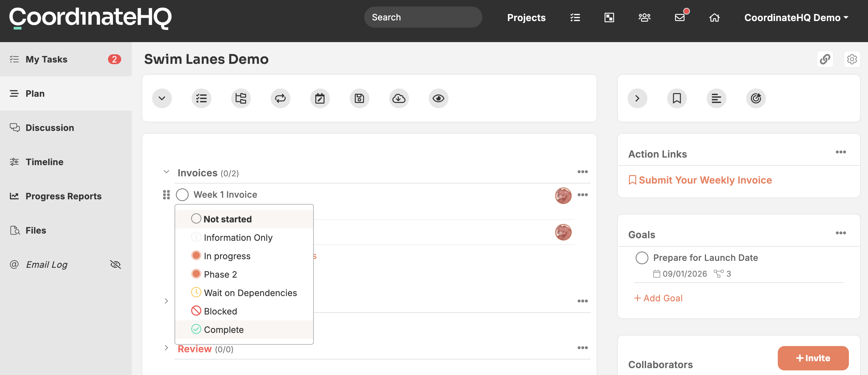Image resolution: width=868 pixels, height=375 pixels.
Task: Click the calendar edit toolbar icon
Action: pyautogui.click(x=320, y=98)
